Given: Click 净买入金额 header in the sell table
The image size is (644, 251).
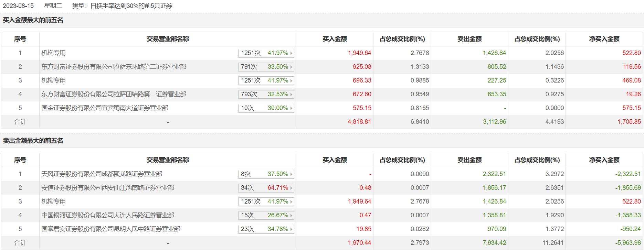Looking at the screenshot, I should (x=604, y=160).
